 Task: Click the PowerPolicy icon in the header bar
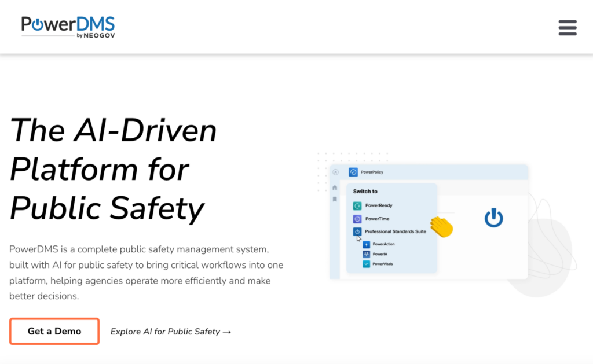(x=353, y=172)
